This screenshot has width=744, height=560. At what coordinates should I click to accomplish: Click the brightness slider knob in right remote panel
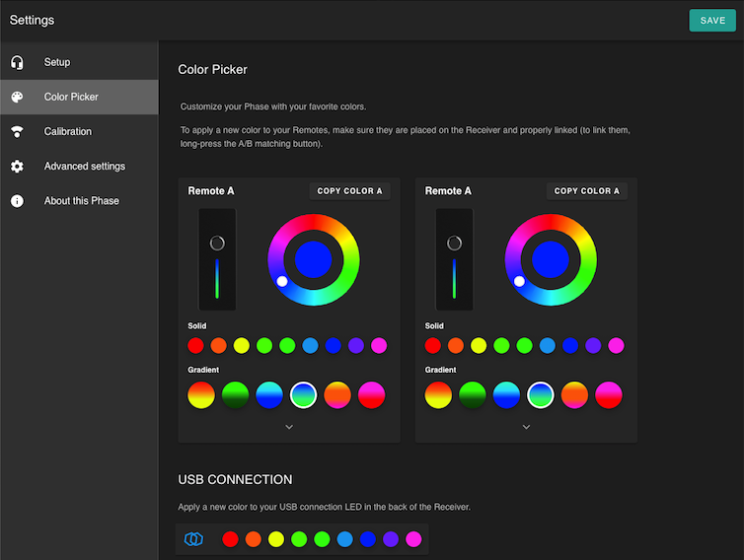(454, 244)
